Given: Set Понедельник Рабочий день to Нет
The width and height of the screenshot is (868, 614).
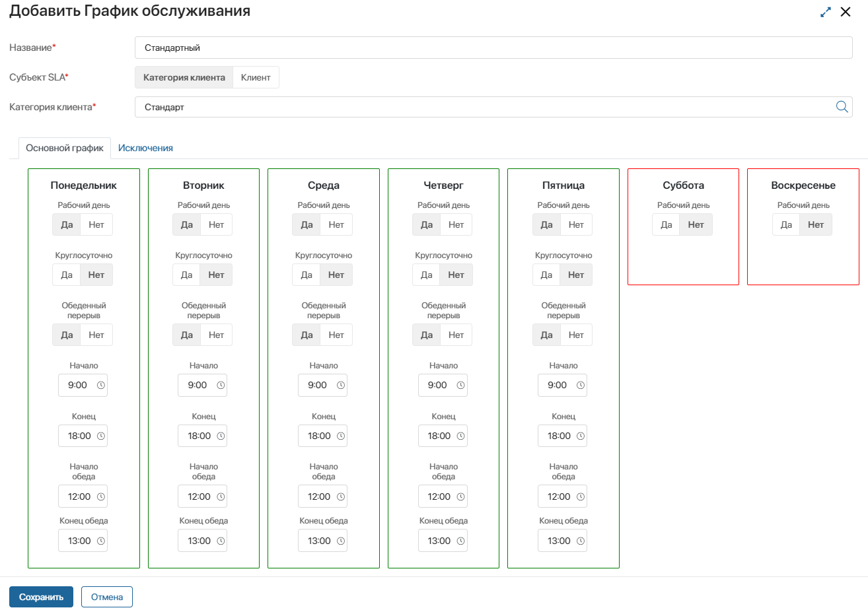Looking at the screenshot, I should 96,225.
